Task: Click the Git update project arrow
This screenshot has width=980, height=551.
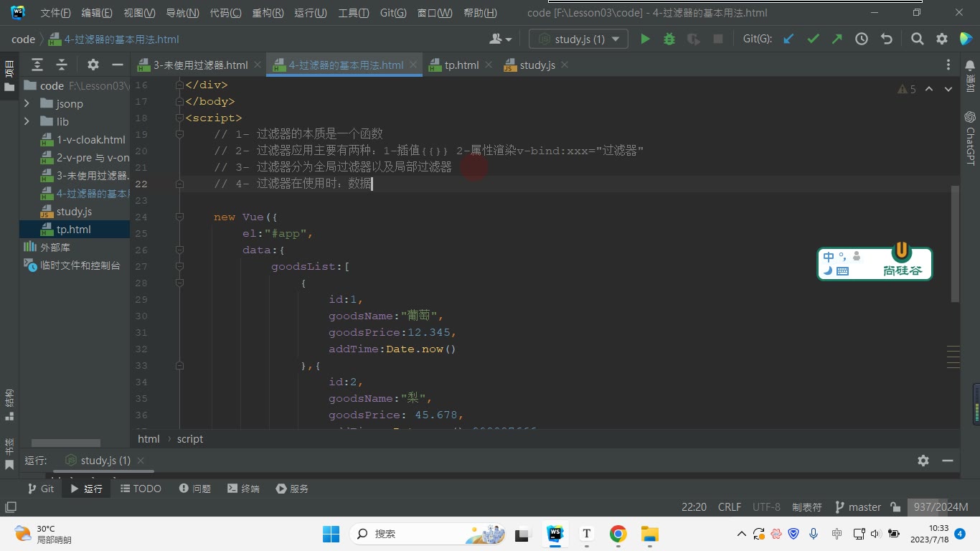Action: (788, 39)
